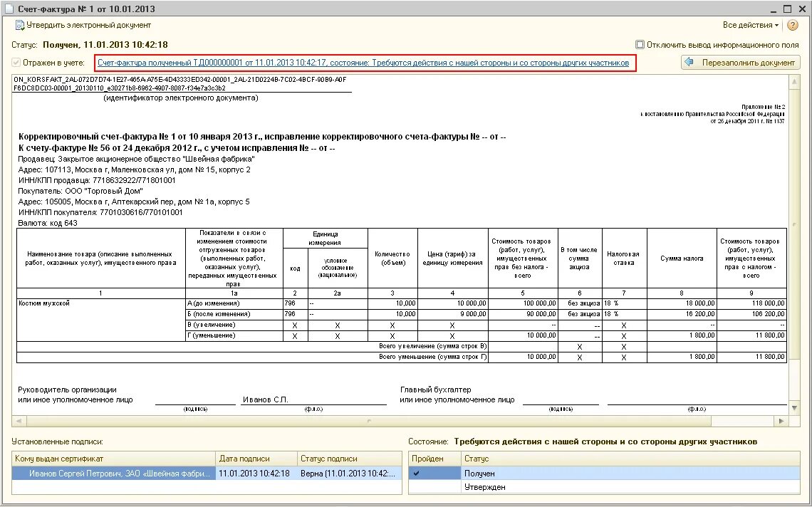This screenshot has width=812, height=507.
Task: Click the Сумма налога column header
Action: [682, 258]
